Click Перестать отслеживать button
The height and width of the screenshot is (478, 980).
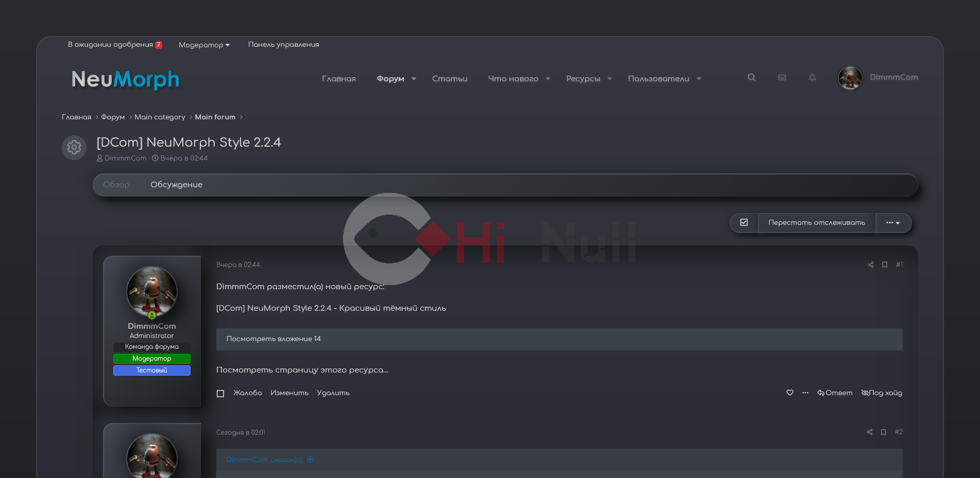[x=817, y=223]
